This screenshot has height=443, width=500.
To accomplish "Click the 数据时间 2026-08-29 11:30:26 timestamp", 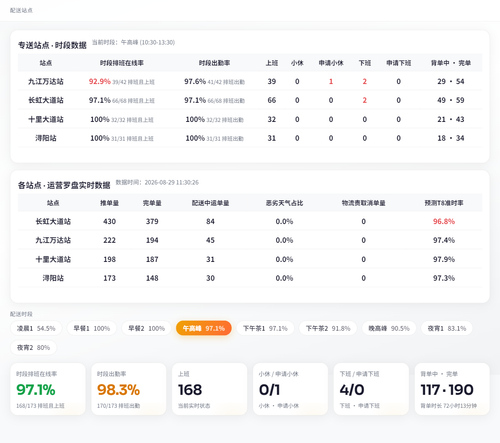I will (x=157, y=182).
